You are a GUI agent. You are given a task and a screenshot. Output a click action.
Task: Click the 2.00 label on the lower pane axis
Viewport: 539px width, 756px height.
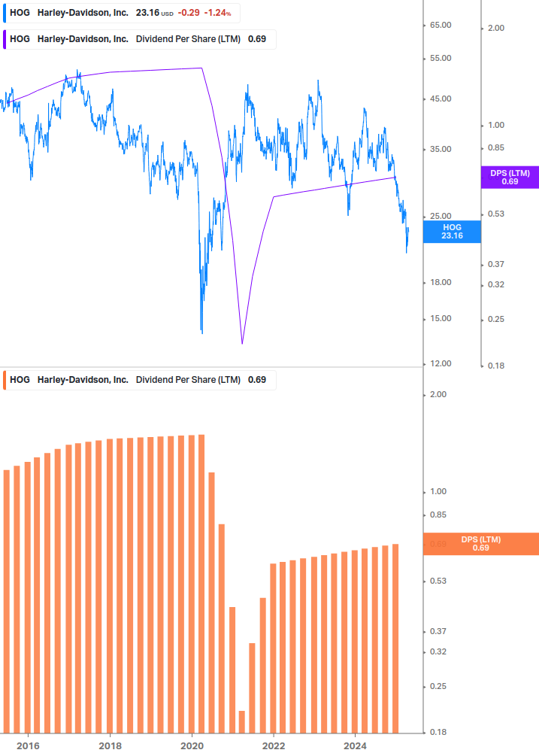(x=438, y=394)
